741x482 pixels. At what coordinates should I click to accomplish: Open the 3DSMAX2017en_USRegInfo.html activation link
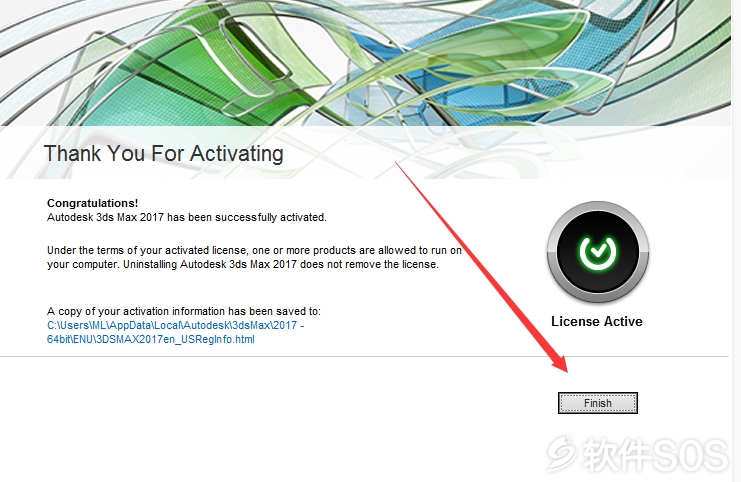(151, 339)
